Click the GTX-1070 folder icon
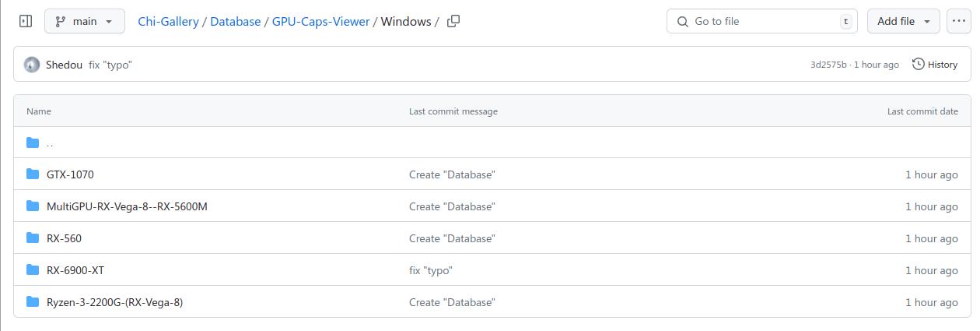Image resolution: width=980 pixels, height=331 pixels. point(33,174)
